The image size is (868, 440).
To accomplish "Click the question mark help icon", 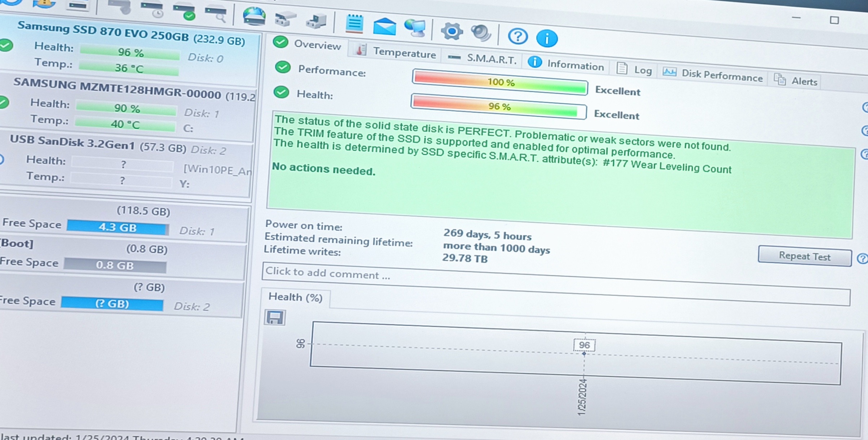I will [x=517, y=36].
